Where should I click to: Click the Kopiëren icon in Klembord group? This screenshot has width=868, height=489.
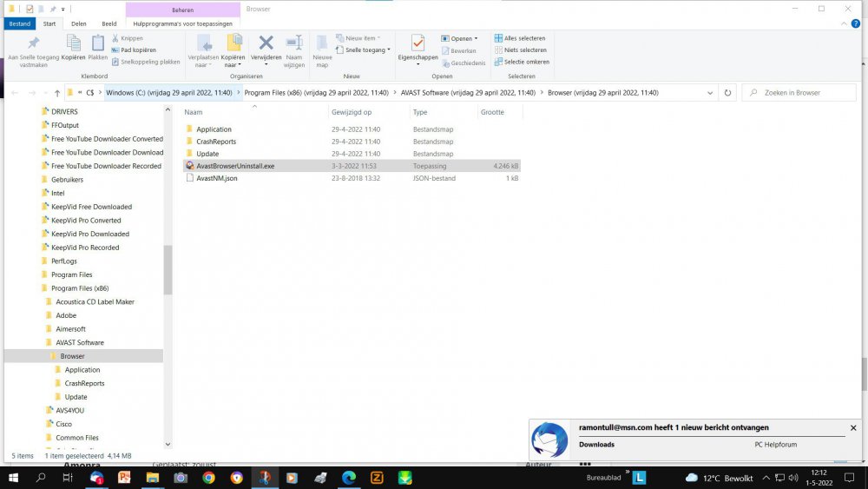tap(74, 44)
